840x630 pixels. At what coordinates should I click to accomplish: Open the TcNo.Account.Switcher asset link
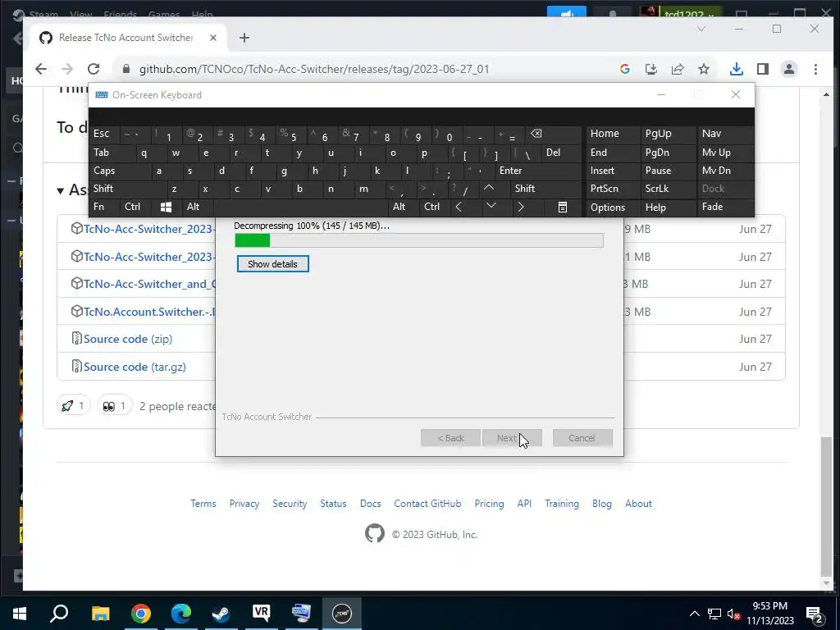(149, 311)
